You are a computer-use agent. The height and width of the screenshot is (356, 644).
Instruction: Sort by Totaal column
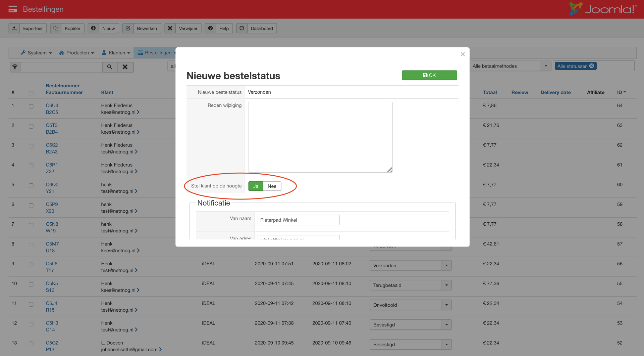coord(490,92)
